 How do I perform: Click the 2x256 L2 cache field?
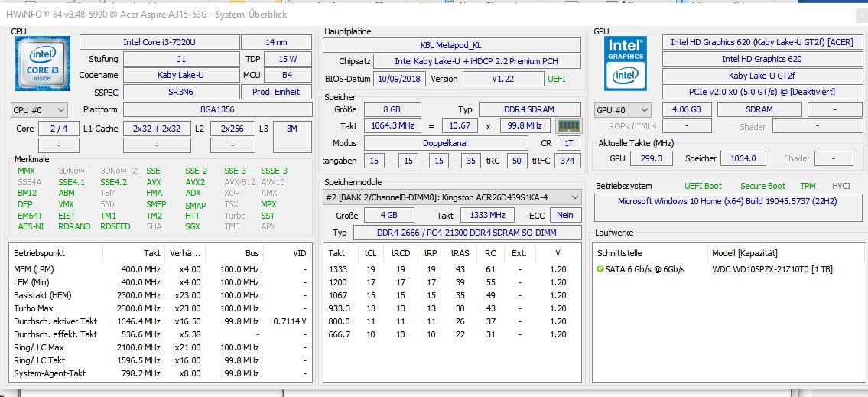(232, 129)
